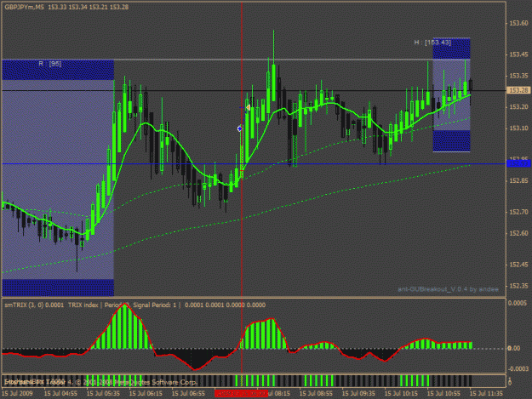This screenshot has width=532, height=399.
Task: Click the 153.45 price axis value
Action: (518, 54)
